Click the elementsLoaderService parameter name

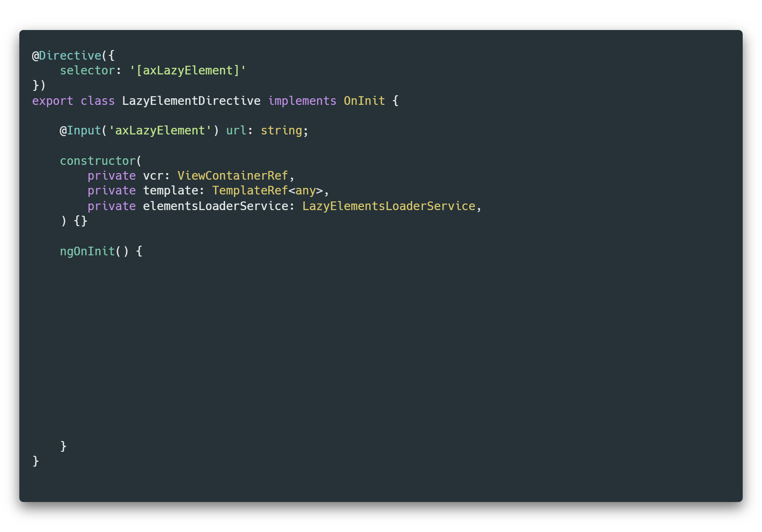215,206
